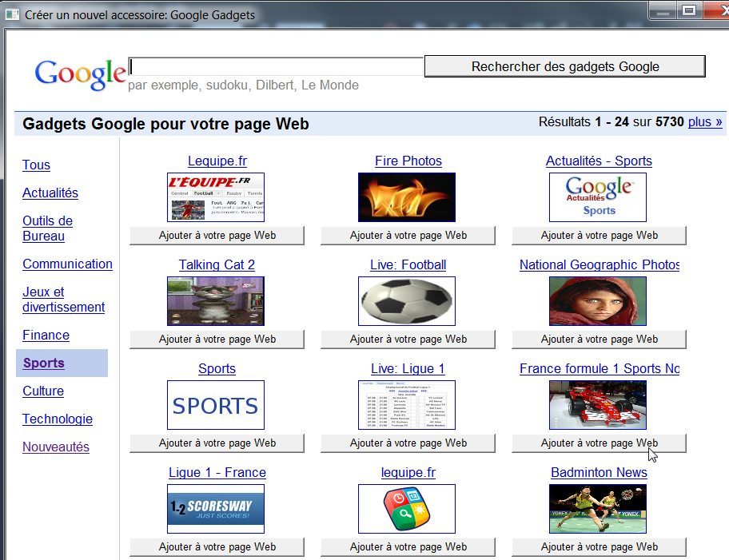Click Rechercher des gadgets Google button
Viewport: 729px width, 560px height.
(565, 66)
